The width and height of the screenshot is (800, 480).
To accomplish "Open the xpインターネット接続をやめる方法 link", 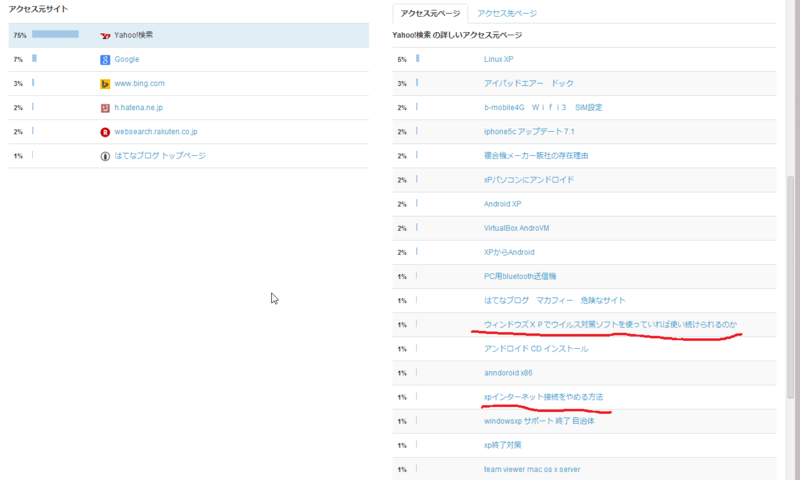I will pyautogui.click(x=543, y=397).
